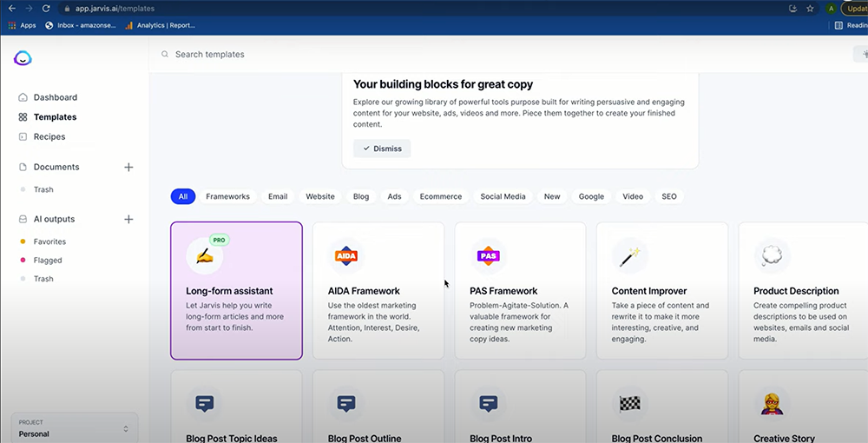Open the Dashboard menu item

point(56,97)
